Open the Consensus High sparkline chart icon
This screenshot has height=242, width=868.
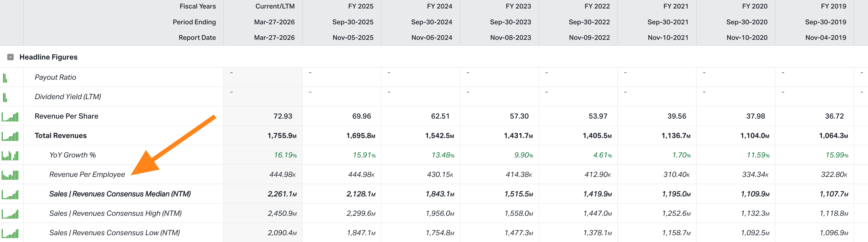pyautogui.click(x=10, y=214)
